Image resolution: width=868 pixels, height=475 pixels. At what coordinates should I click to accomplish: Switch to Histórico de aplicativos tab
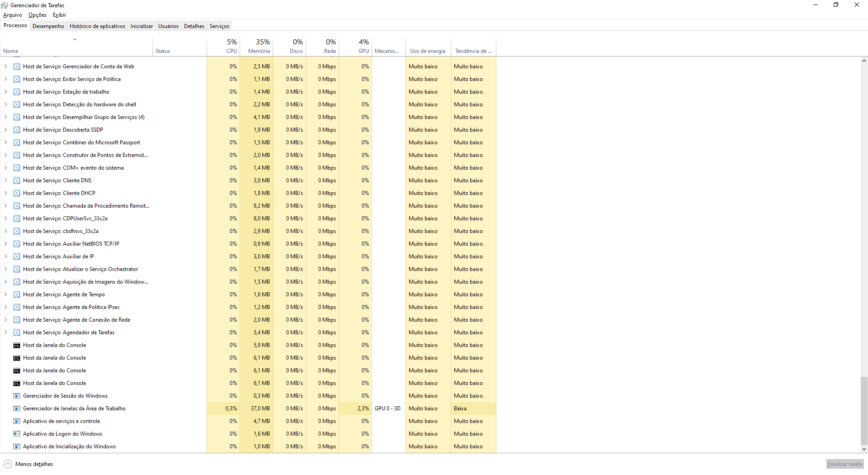[x=97, y=26]
